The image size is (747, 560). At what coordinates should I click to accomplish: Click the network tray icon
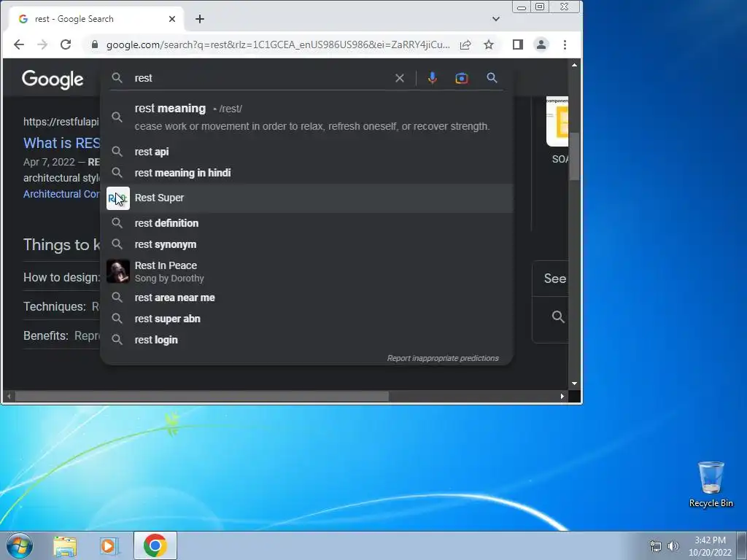(x=656, y=546)
